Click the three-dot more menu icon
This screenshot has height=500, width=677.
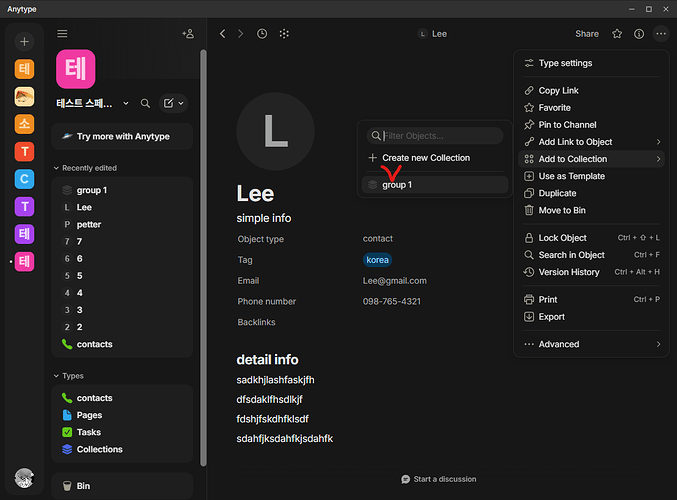click(x=661, y=34)
